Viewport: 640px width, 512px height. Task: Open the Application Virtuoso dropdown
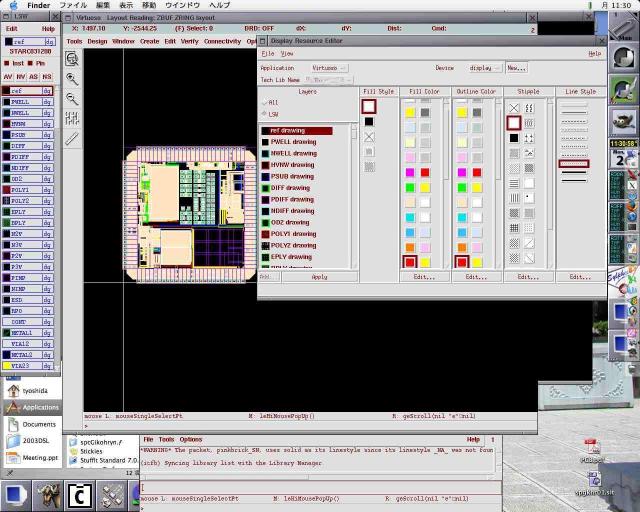tap(329, 68)
